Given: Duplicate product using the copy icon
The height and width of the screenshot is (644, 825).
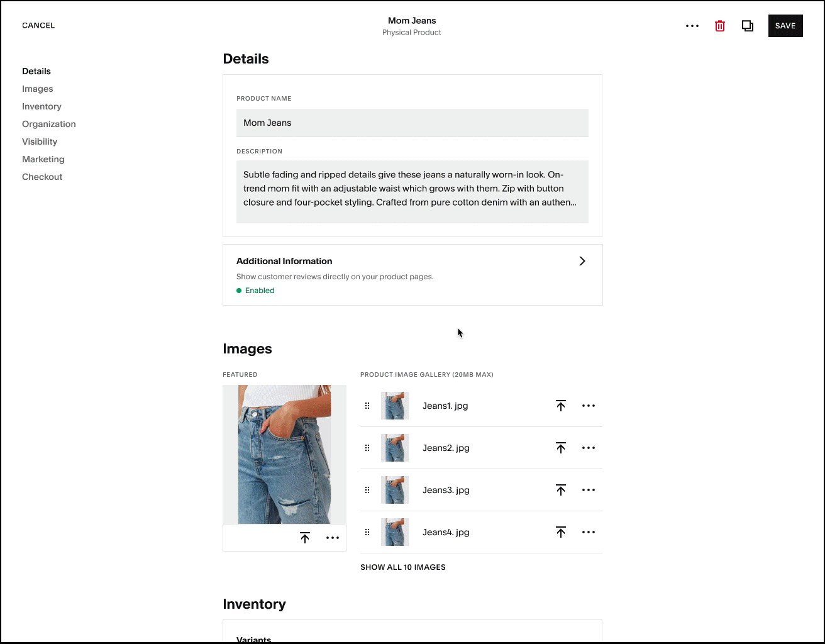Looking at the screenshot, I should [748, 26].
